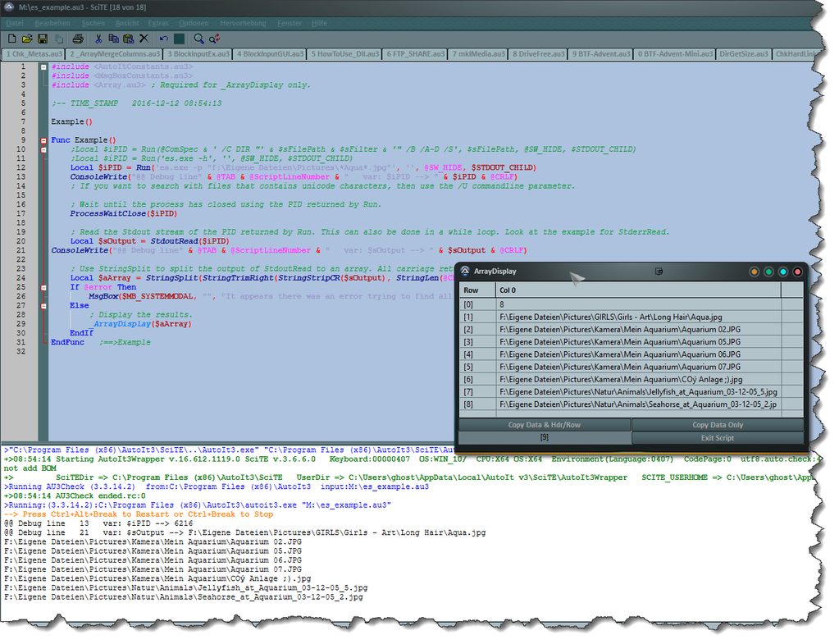
Task: Collapse the #include fold marker at line 1
Action: click(43, 66)
